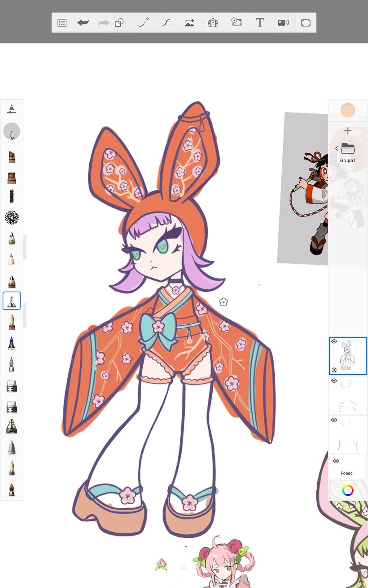This screenshot has height=588, width=368.
Task: Select the green-banded pencil brush
Action: point(12,238)
